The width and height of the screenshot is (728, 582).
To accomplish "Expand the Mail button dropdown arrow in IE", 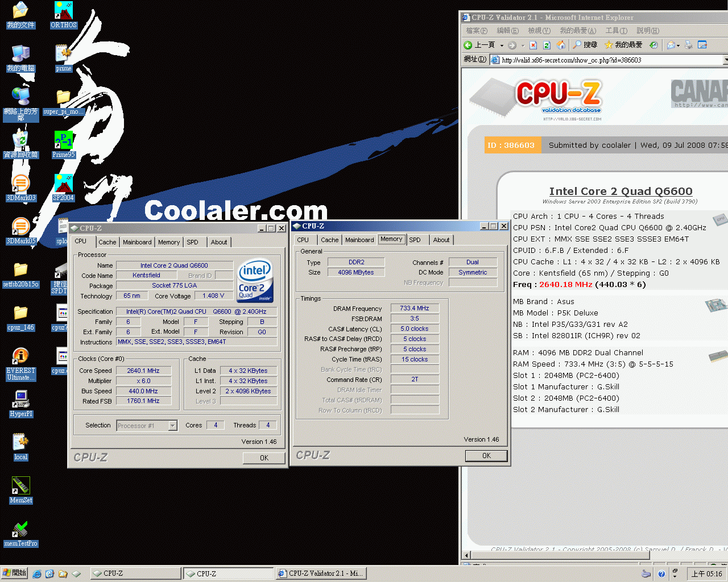I will pos(678,45).
